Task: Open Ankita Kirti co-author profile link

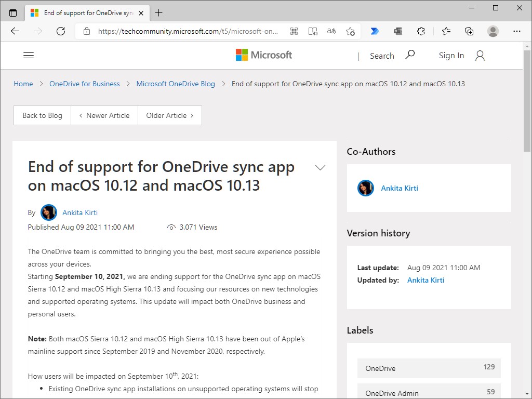Action: [400, 188]
